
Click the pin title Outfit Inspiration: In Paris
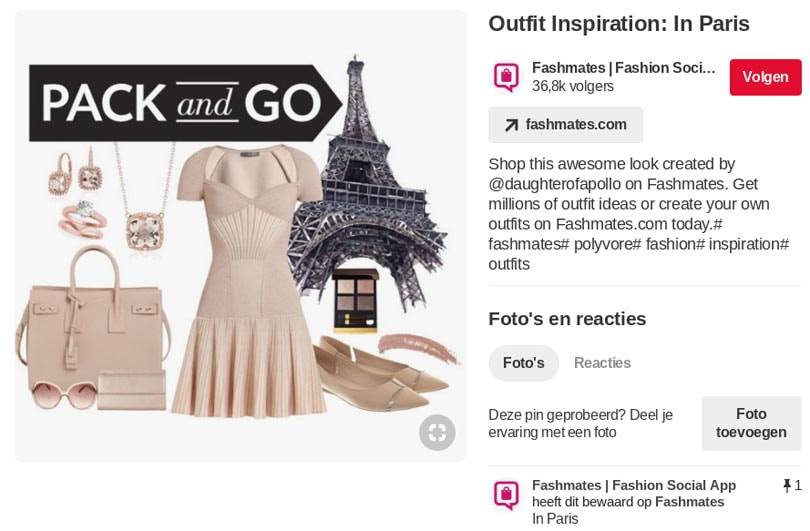tap(619, 24)
